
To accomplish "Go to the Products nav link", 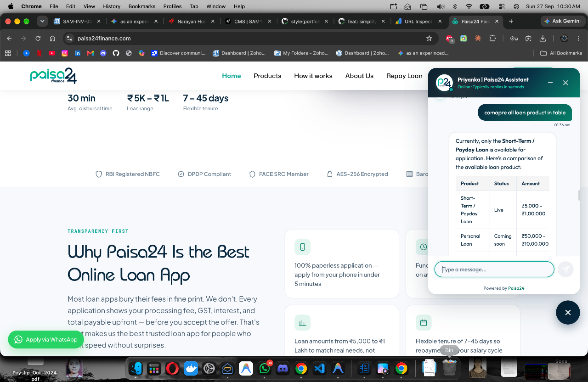I will (267, 76).
